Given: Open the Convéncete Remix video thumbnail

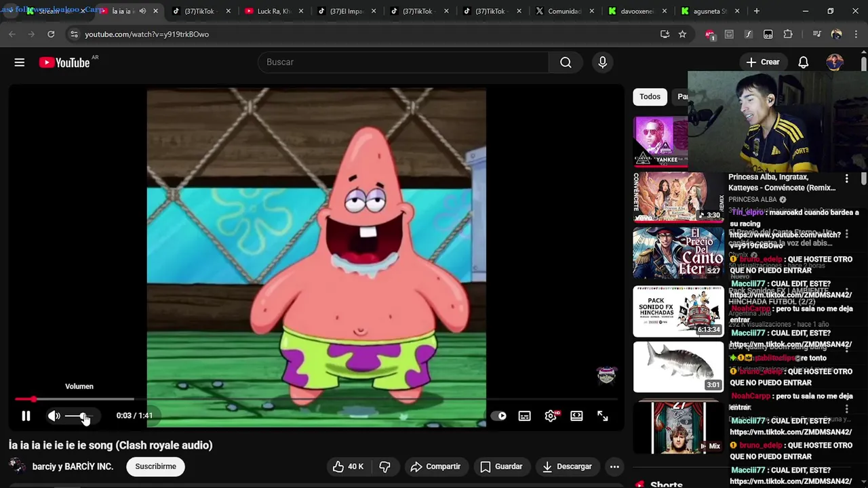Looking at the screenshot, I should [x=678, y=197].
